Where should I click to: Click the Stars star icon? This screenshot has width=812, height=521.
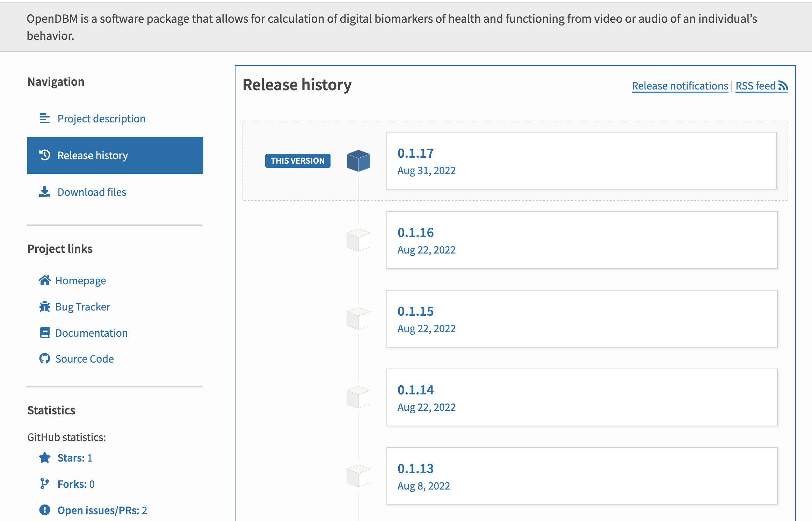click(x=45, y=458)
